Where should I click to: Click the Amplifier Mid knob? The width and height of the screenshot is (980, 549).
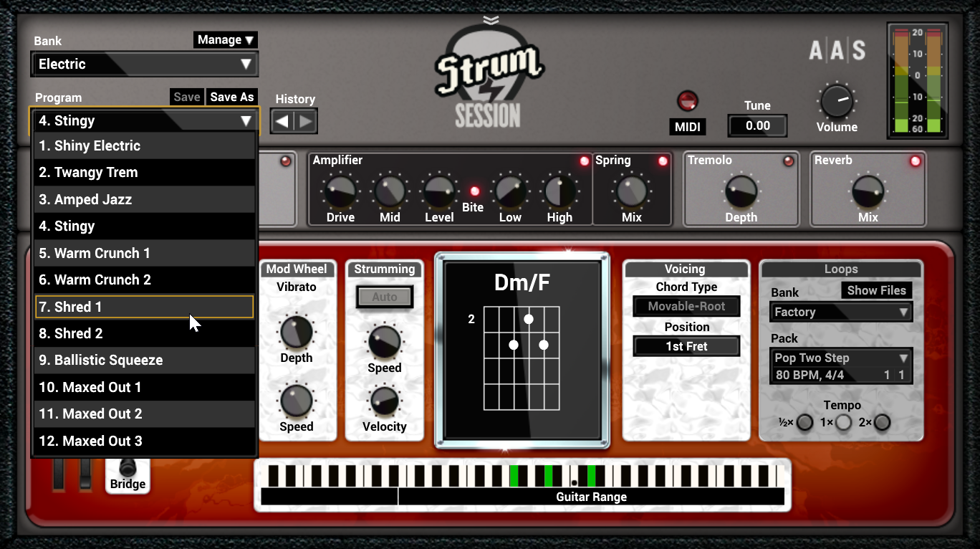pos(390,191)
